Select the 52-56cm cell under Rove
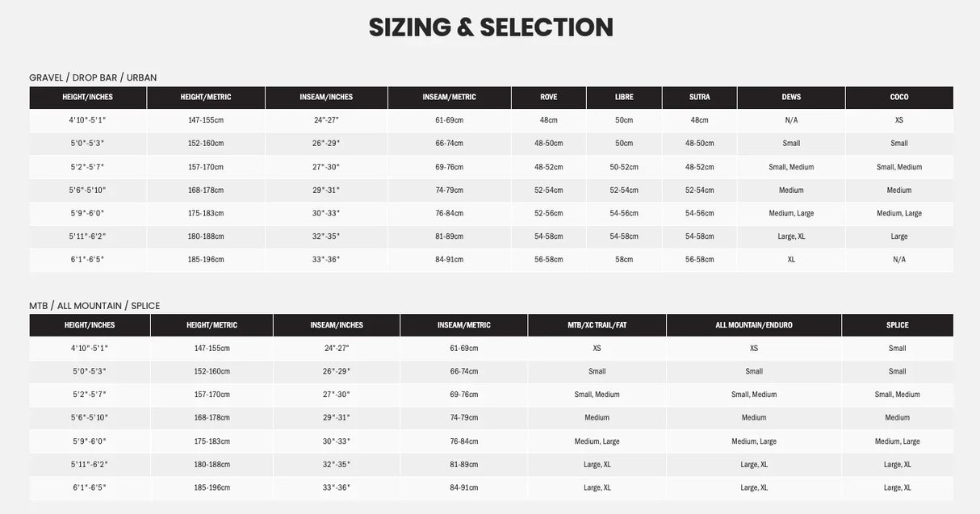The width and height of the screenshot is (980, 514). point(549,214)
